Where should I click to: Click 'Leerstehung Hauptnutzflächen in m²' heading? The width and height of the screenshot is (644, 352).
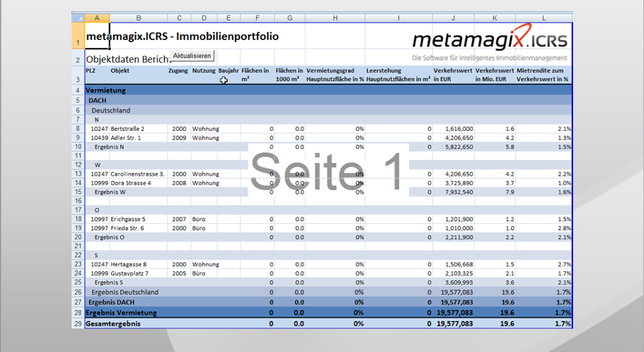pyautogui.click(x=399, y=74)
